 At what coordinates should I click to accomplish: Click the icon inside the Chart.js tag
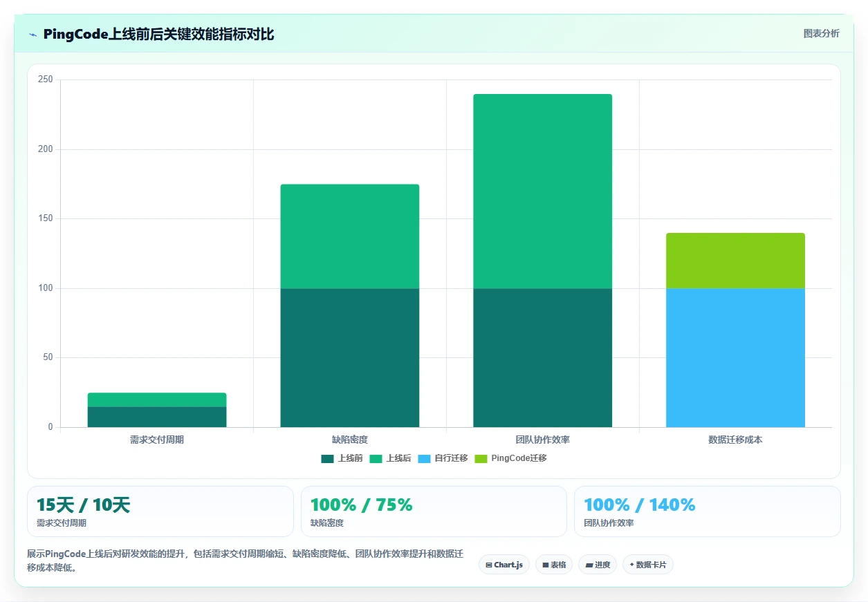click(489, 565)
